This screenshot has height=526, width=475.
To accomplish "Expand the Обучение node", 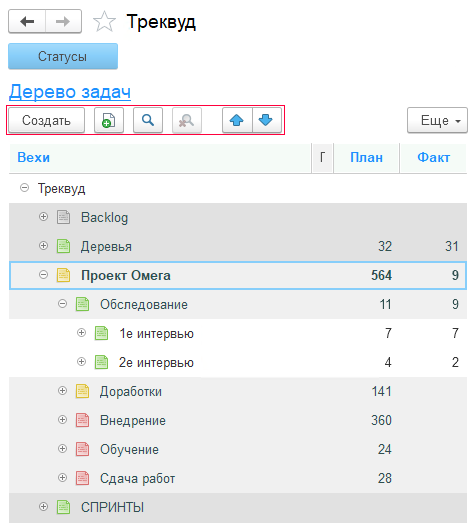I will click(62, 449).
